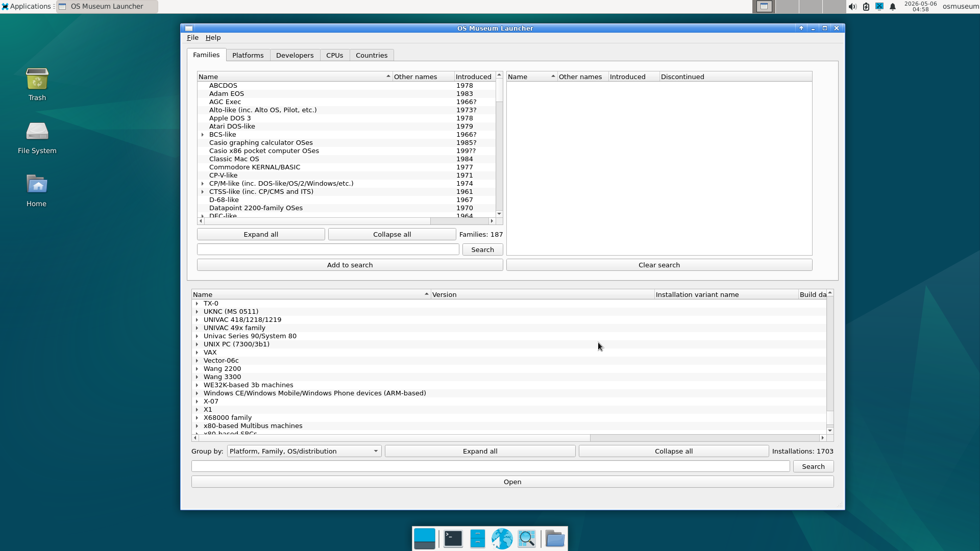Open the Home folder desktop icon
The height and width of the screenshot is (551, 980).
tap(37, 190)
